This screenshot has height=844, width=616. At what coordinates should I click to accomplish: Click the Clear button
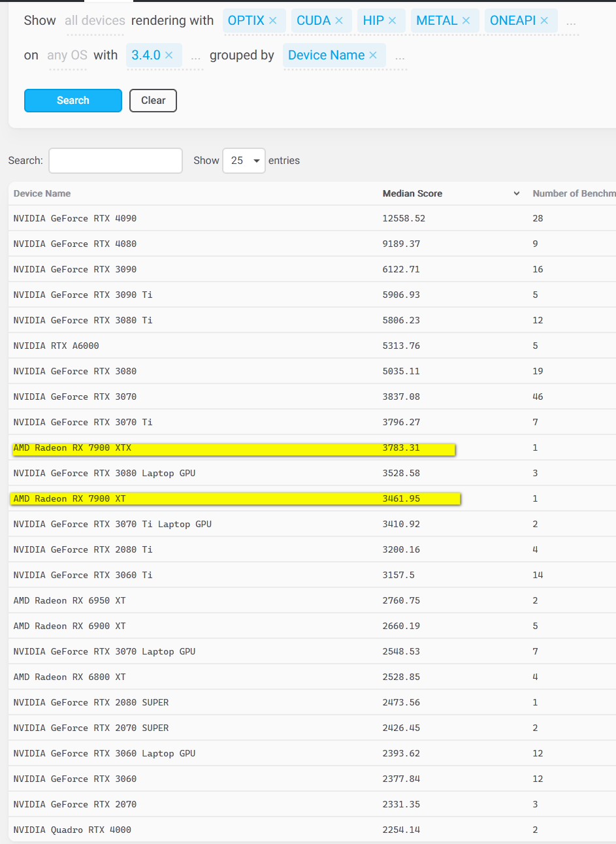(153, 101)
